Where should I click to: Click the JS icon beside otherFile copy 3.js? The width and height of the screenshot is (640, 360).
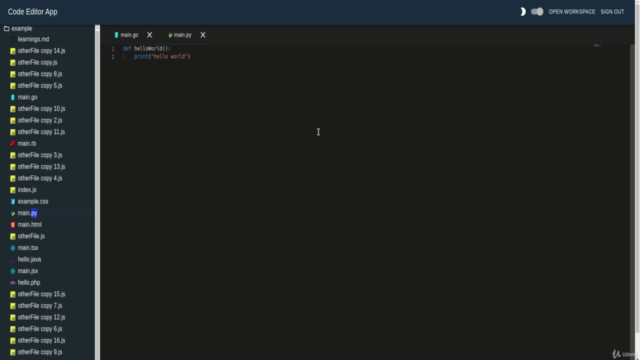[x=13, y=156]
